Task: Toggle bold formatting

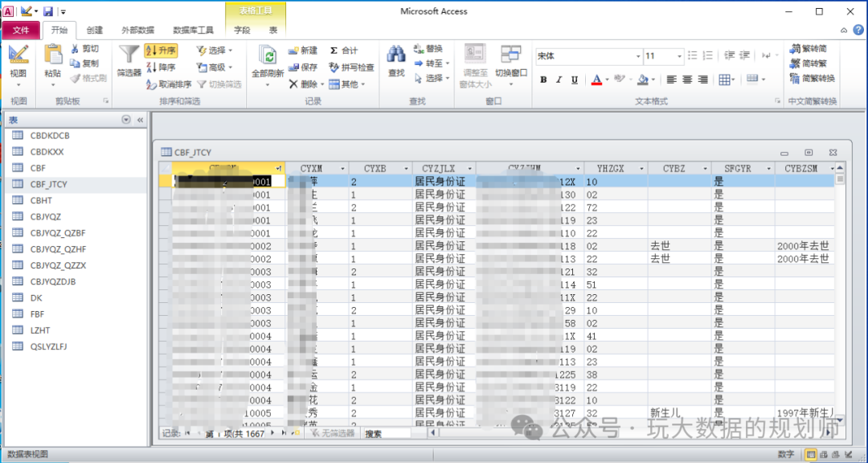Action: tap(543, 80)
